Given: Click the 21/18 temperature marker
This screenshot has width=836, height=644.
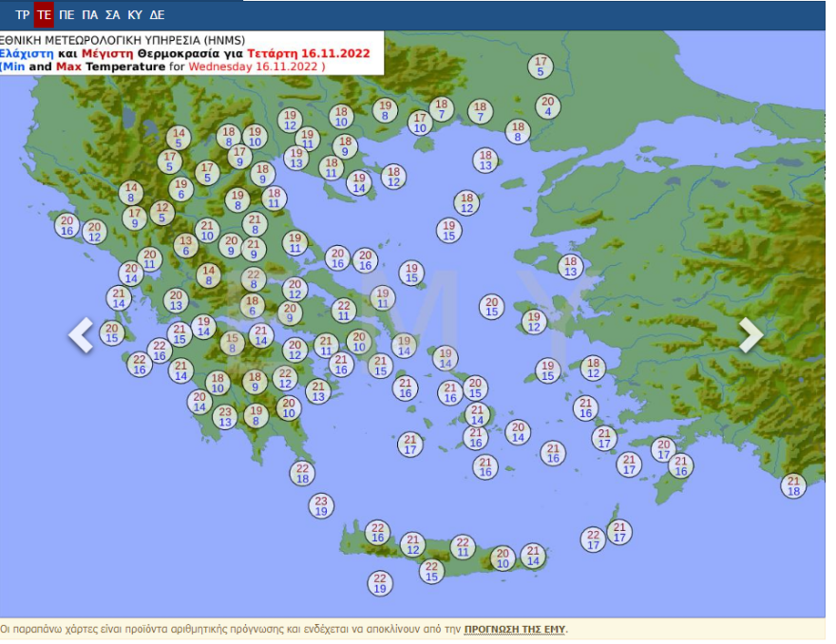Looking at the screenshot, I should tap(794, 486).
